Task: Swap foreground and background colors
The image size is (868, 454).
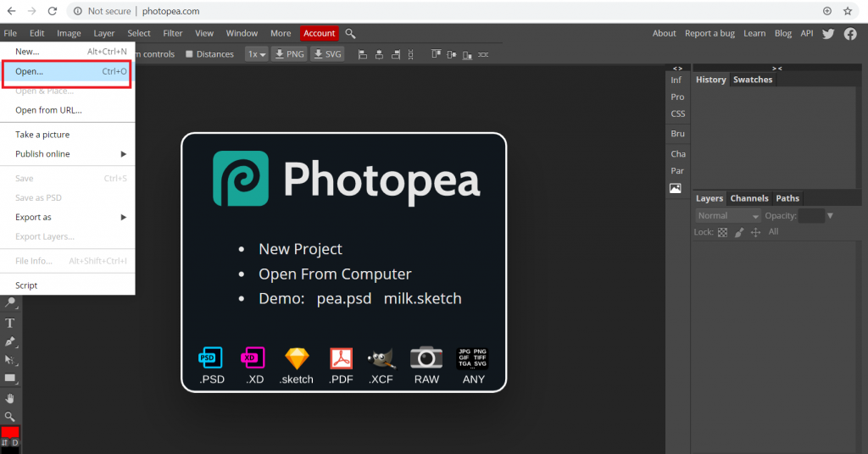Action: tap(5, 443)
